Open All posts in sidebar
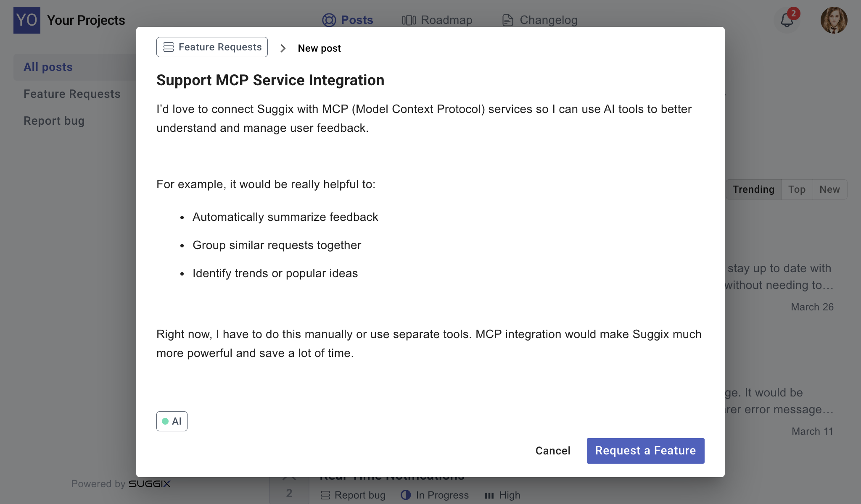The width and height of the screenshot is (861, 504). (x=48, y=67)
